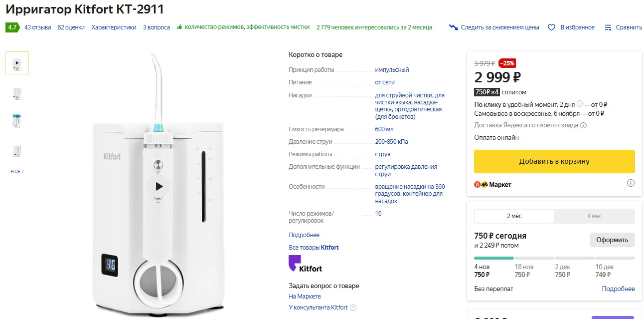
Task: Open Все товары Kitfort link
Action: (x=314, y=248)
